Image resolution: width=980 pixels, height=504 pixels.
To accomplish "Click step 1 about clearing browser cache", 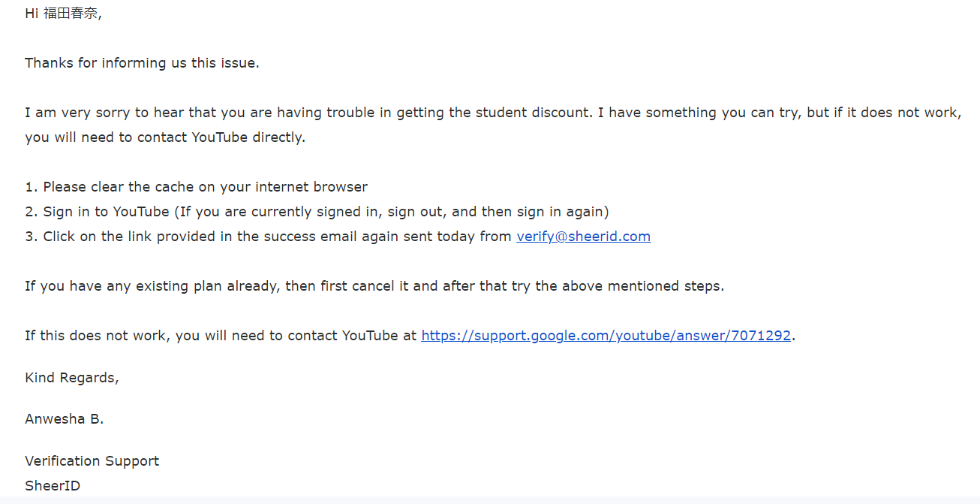I will 196,187.
